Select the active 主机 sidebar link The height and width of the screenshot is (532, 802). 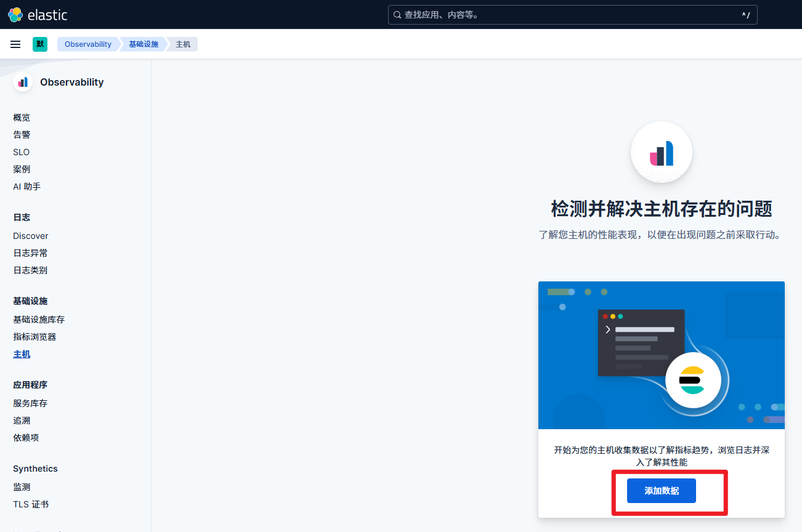(x=22, y=354)
